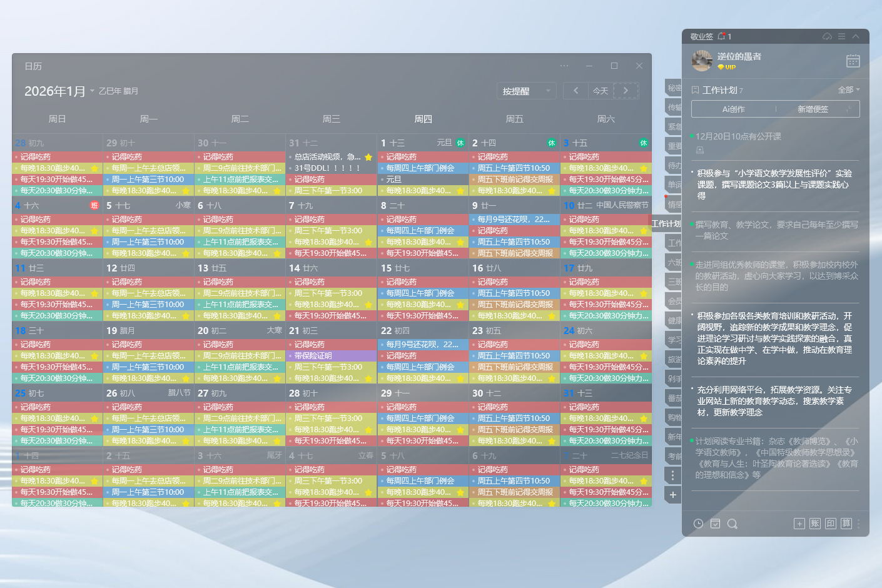The width and height of the screenshot is (882, 588).
Task: Click the 账 icon in the bottom toolbar
Action: pyautogui.click(x=815, y=524)
